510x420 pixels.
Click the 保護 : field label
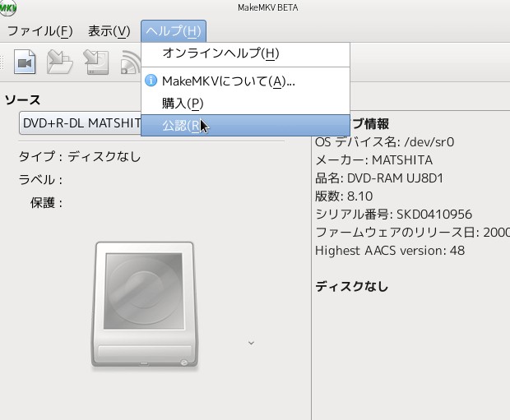click(x=46, y=203)
